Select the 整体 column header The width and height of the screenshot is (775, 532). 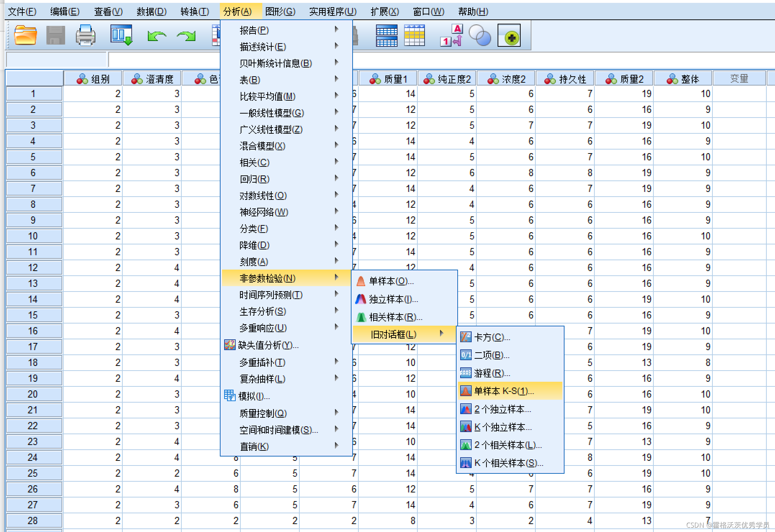[683, 79]
